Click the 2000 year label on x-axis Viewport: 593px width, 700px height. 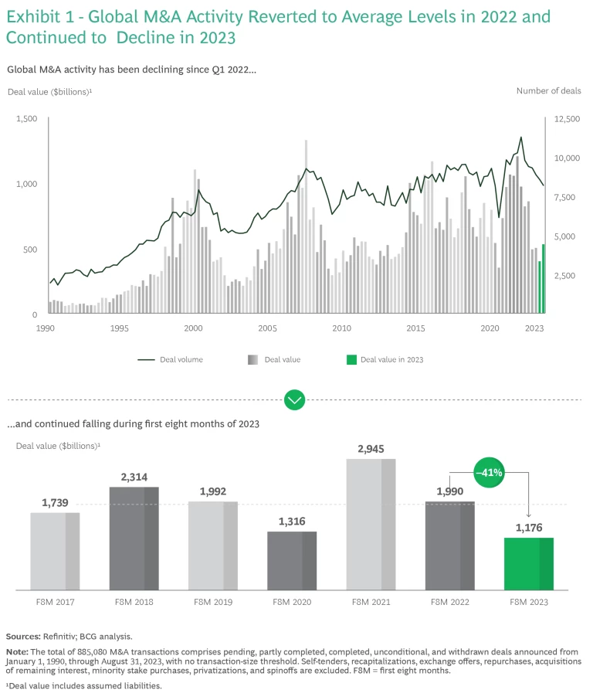(193, 328)
